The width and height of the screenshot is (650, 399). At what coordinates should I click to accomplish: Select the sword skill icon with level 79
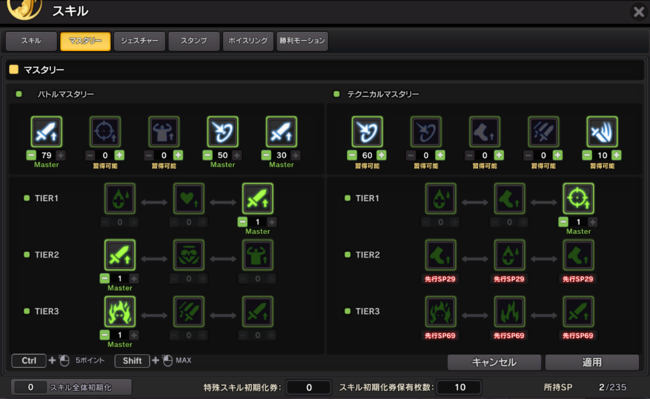[x=46, y=132]
